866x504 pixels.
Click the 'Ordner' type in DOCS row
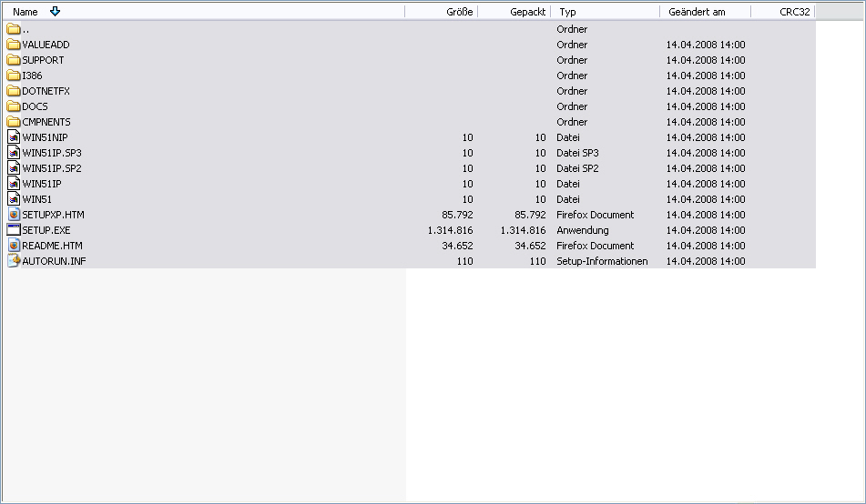tap(572, 106)
